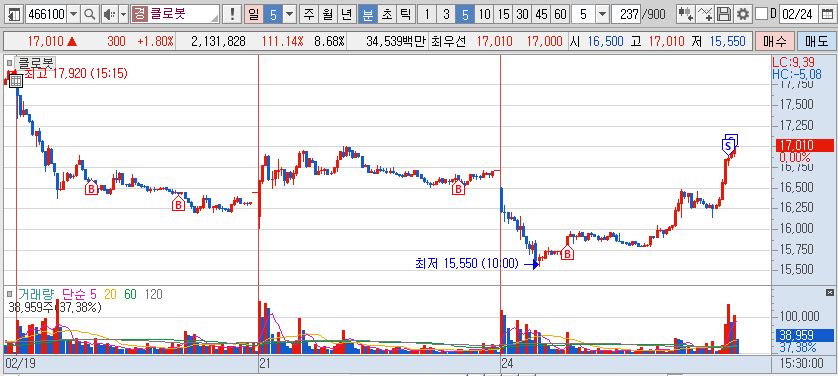
Task: Click the 15:30:00 time at axis corner
Action: pos(801,364)
